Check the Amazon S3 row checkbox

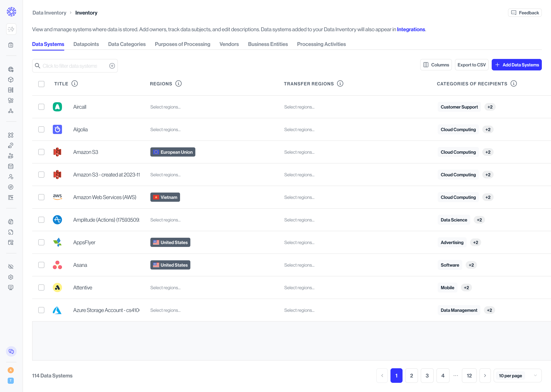[x=42, y=152]
